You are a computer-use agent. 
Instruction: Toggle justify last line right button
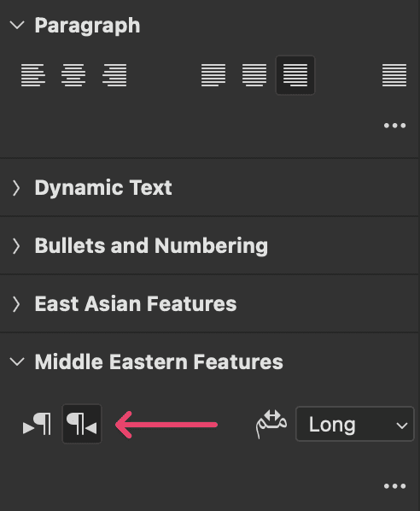295,75
